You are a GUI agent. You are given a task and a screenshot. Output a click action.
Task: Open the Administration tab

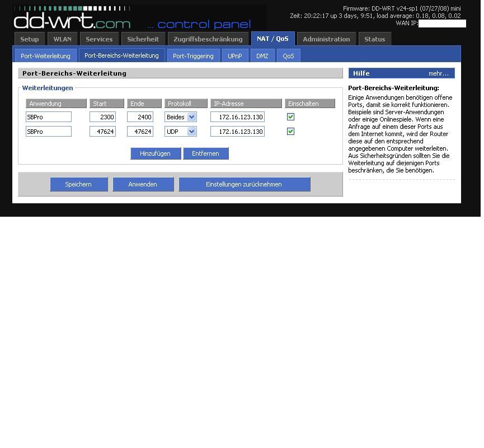pos(326,39)
